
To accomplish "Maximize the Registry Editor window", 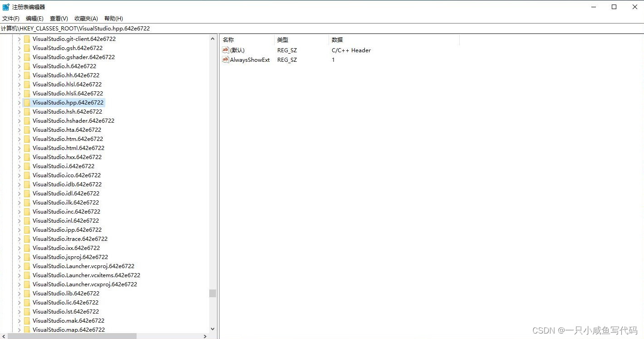I will (x=614, y=7).
